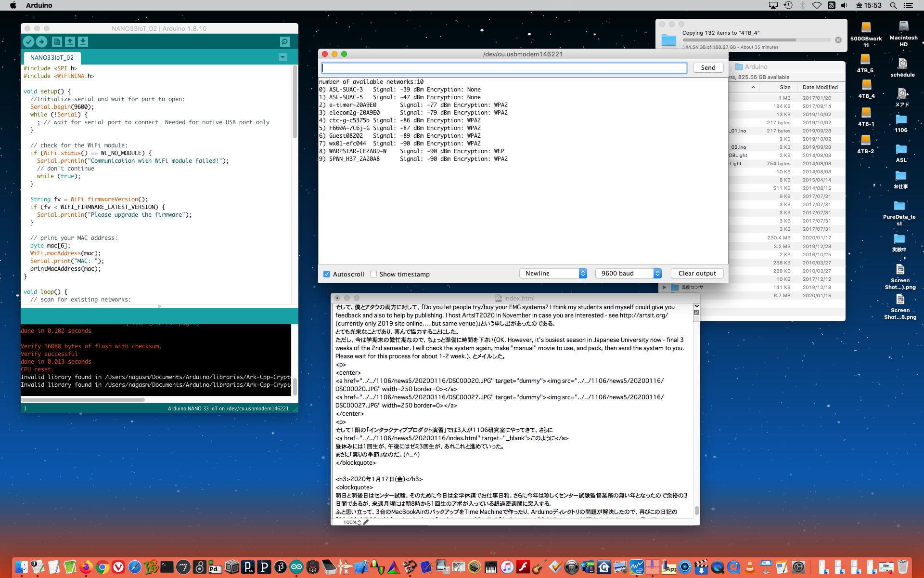Enable the Show timestamp checkbox
Screen dimensions: 924x578
[373, 274]
